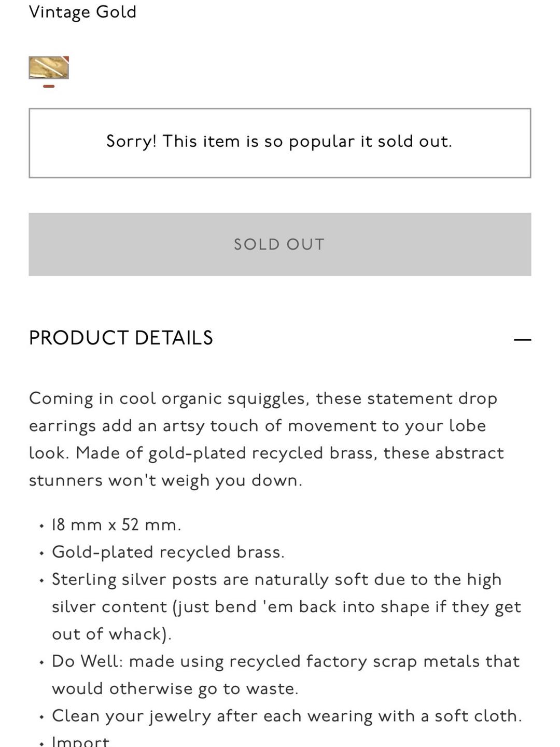Click the "Import" bullet item
Viewport: 560px width, 747px height.
(x=80, y=741)
